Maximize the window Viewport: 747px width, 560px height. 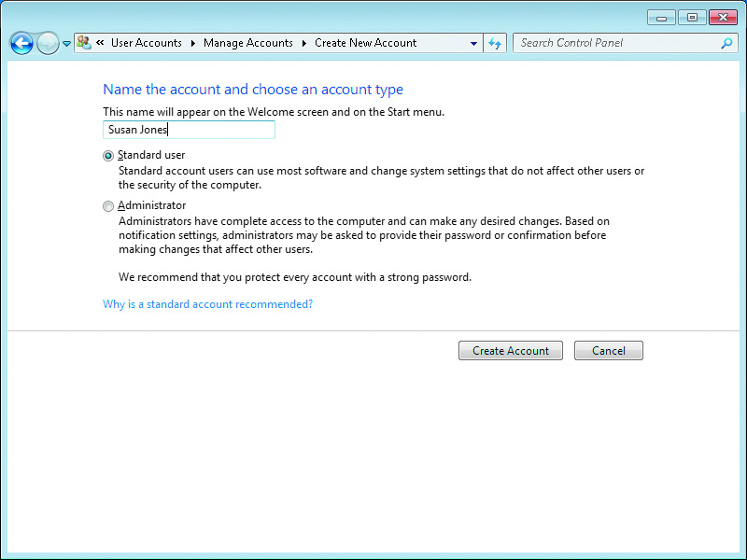[x=692, y=18]
